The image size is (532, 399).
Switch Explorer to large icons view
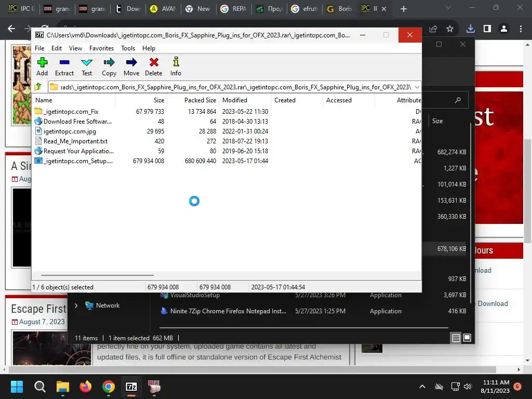coord(467,338)
